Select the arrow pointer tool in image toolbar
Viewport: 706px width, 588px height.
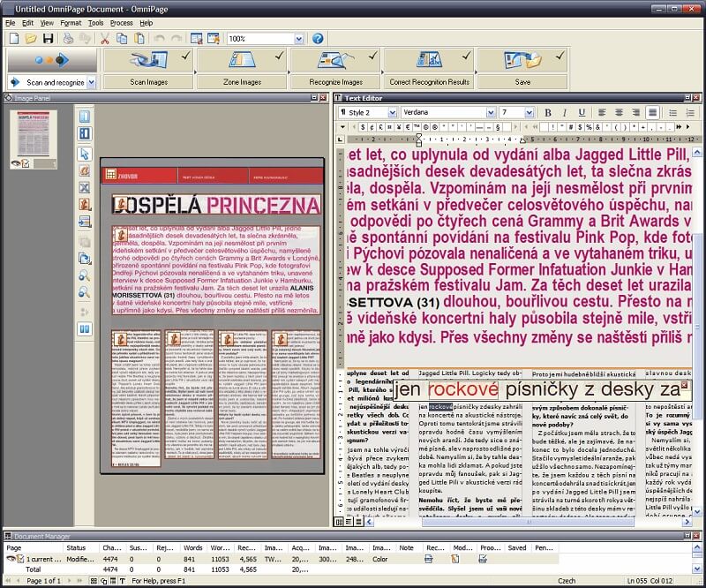coord(85,154)
